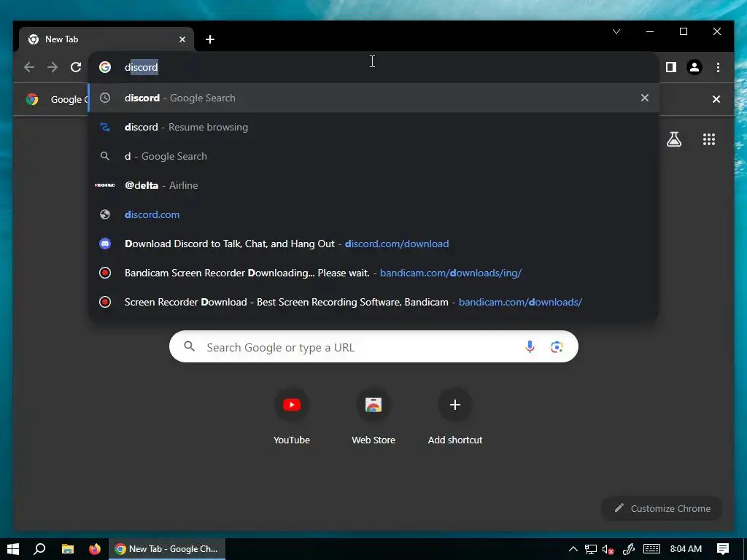Click the Add shortcut button
This screenshot has height=560, width=747.
[455, 417]
